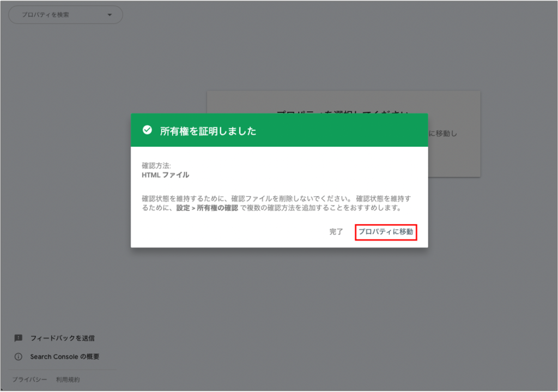
Task: Click the HTML ファイル text
Action: point(166,175)
